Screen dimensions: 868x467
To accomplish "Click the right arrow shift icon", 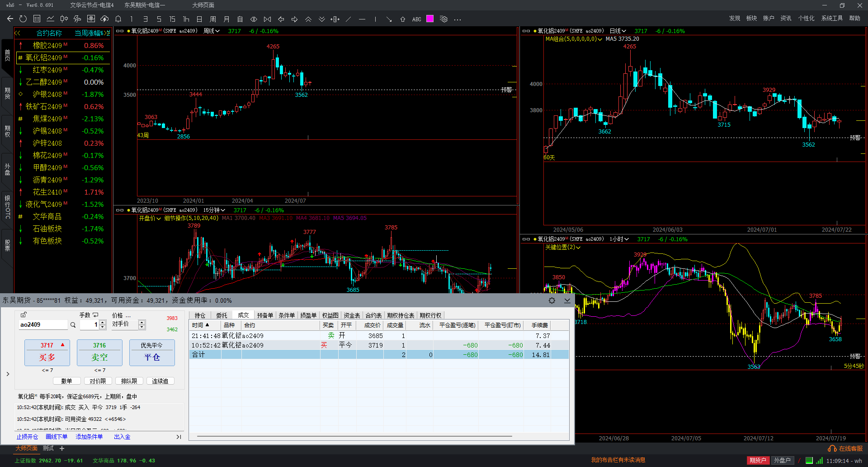I will [x=294, y=19].
